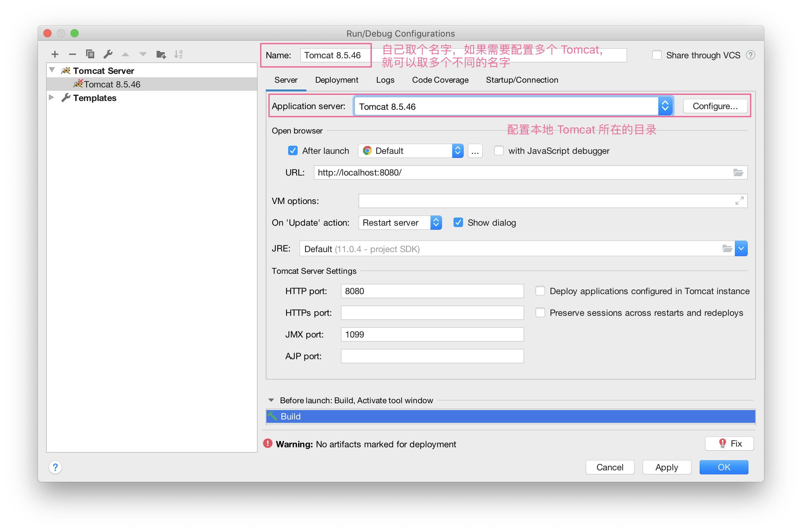Click the move configuration down icon
802x532 pixels.
coord(143,55)
